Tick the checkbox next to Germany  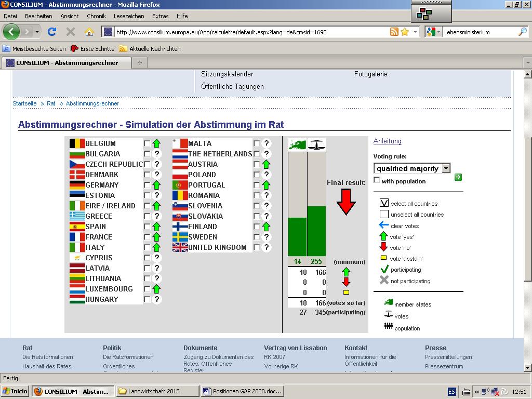(147, 185)
